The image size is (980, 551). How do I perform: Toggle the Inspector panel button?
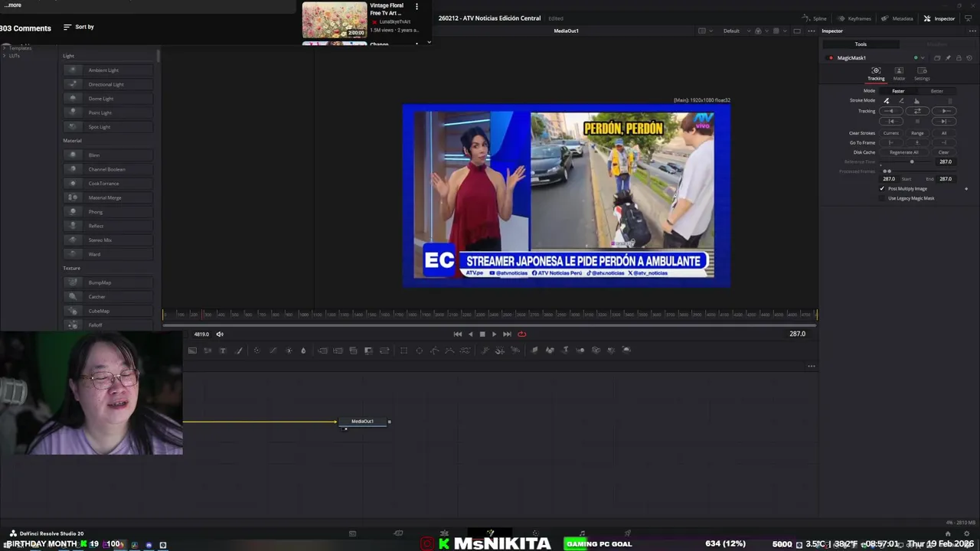[939, 18]
